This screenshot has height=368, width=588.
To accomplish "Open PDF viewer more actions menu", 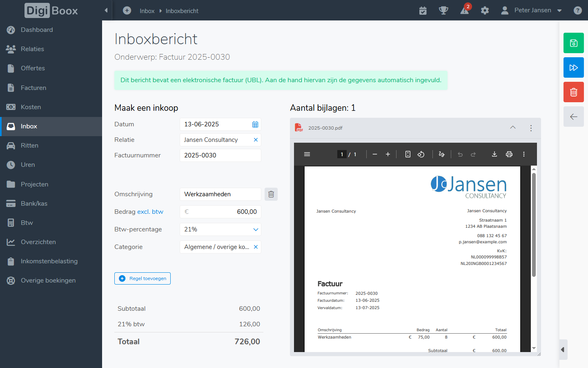I will click(524, 154).
